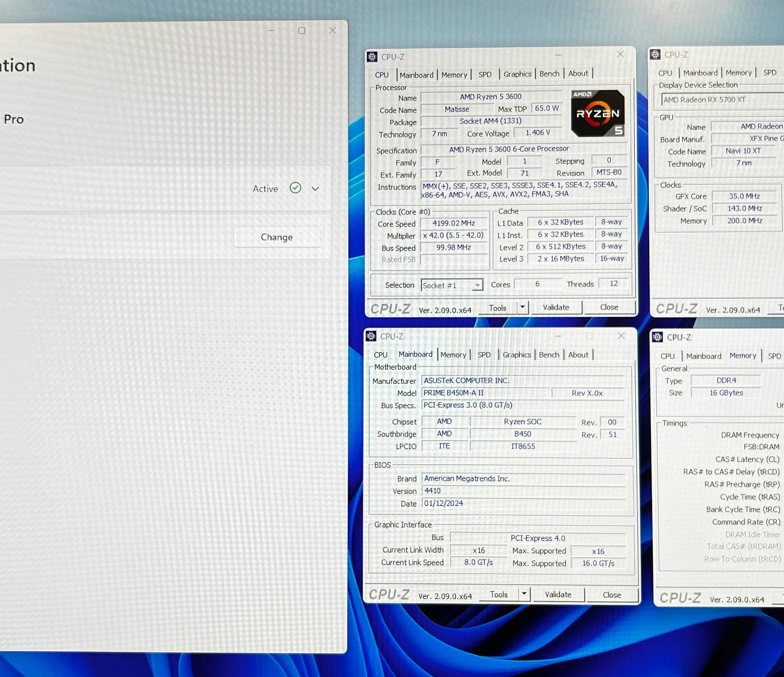The image size is (784, 677).
Task: Switch to the Memory tab in the top CPU window
Action: (x=454, y=75)
